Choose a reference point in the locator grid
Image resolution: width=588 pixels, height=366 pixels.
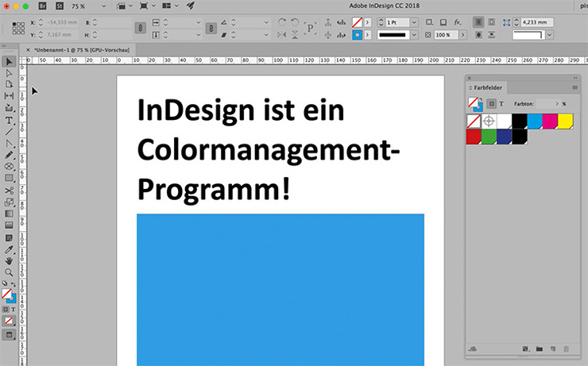(x=18, y=28)
